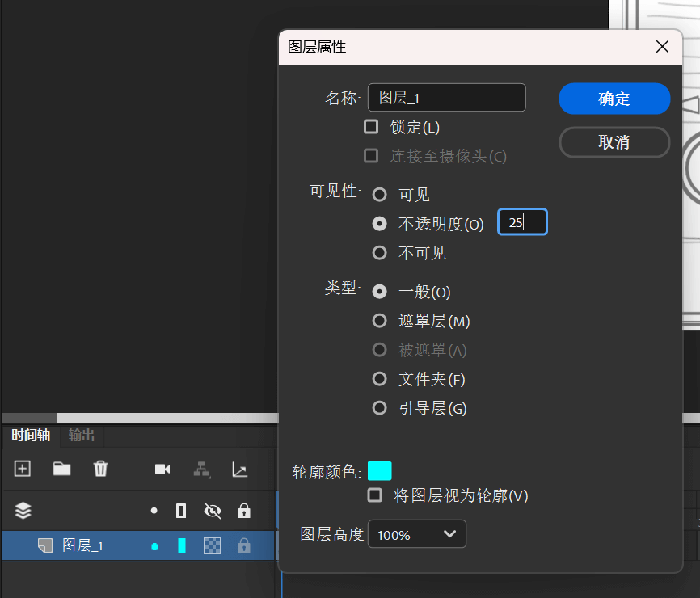
Task: Toggle hide all layers eye icon
Action: click(x=213, y=511)
